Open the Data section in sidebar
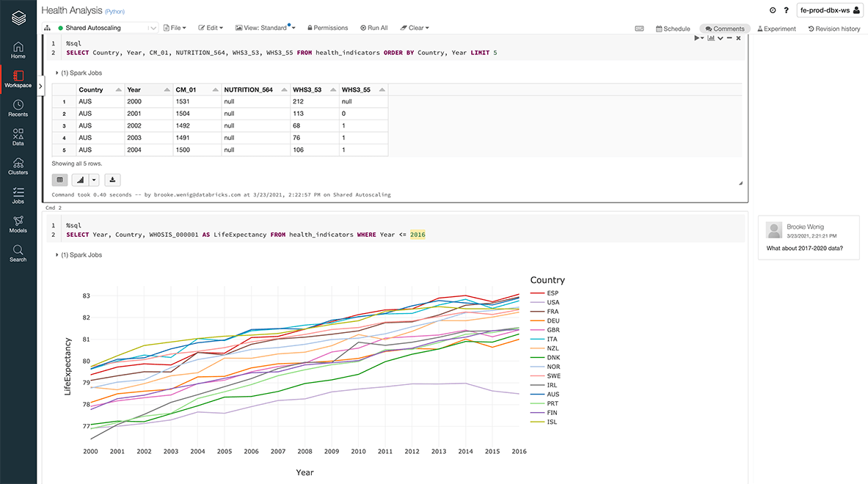This screenshot has height=484, width=868. tap(18, 137)
